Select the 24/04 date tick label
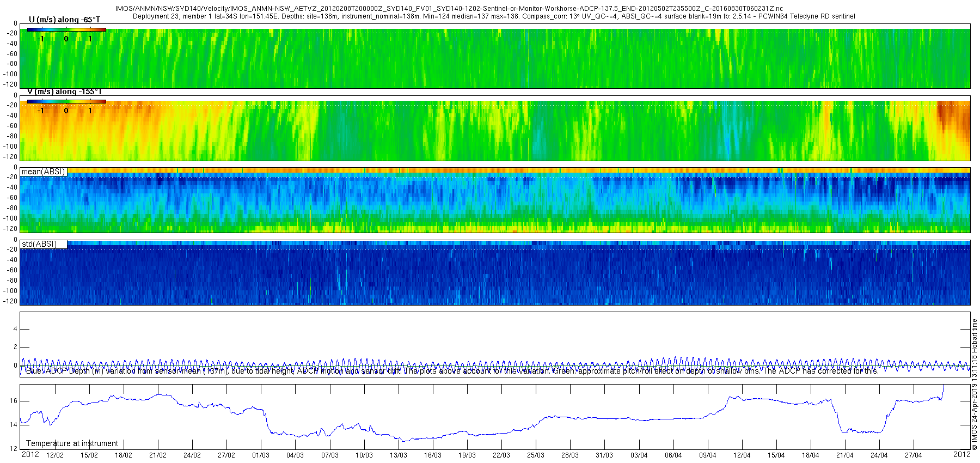The image size is (980, 463). [x=879, y=455]
